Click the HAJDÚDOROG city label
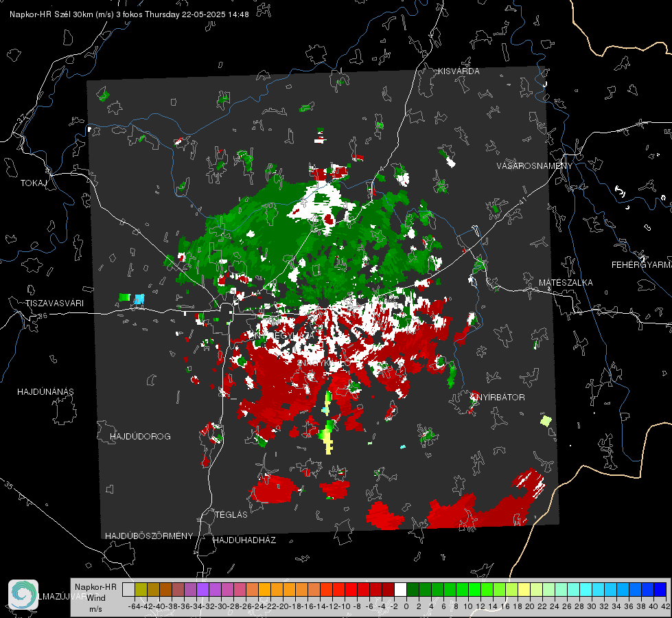672x618 pixels. click(140, 436)
